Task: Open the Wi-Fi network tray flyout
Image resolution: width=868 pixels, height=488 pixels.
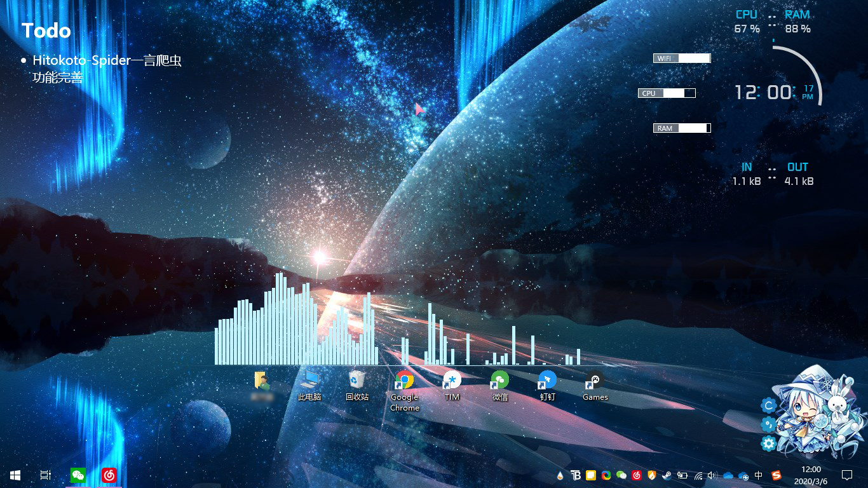Action: pos(698,475)
